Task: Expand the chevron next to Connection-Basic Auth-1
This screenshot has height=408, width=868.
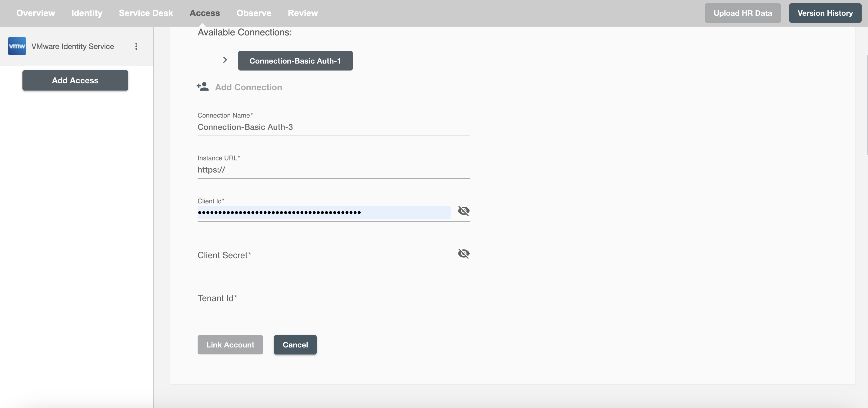Action: [x=225, y=60]
